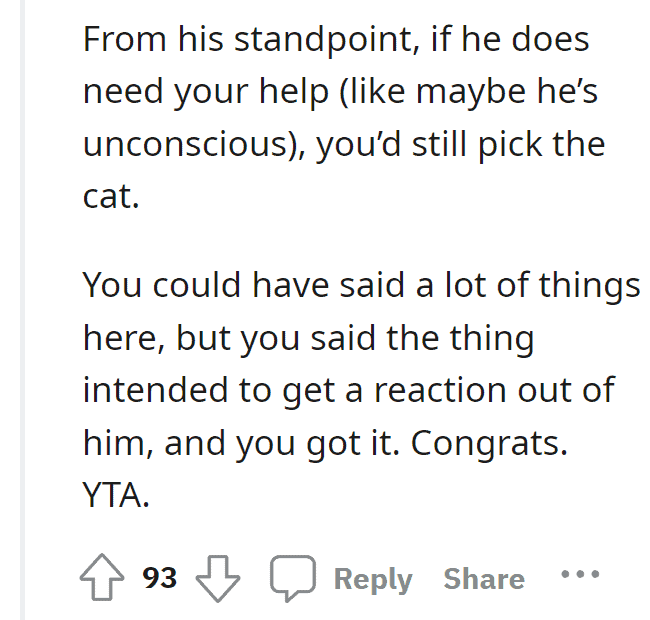Collapse the thread using the vertical line

(x=22, y=310)
